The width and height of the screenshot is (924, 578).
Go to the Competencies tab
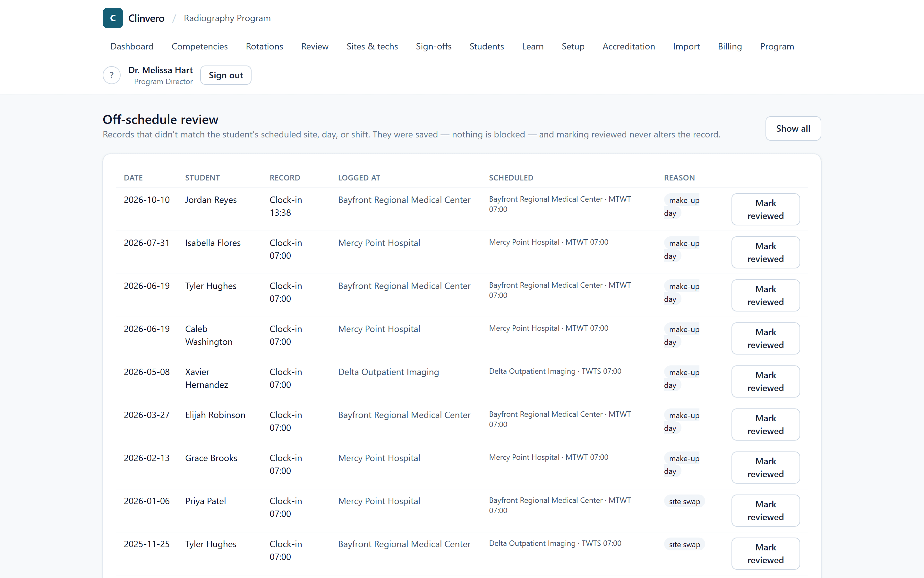[x=200, y=46]
